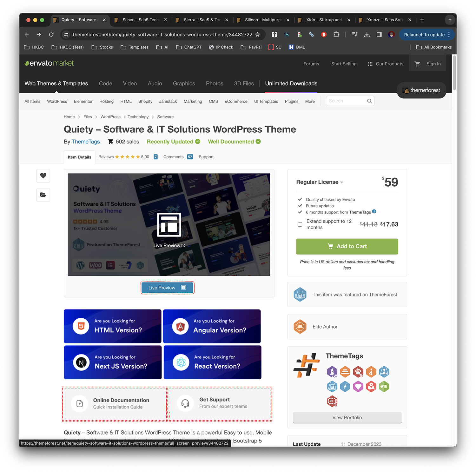This screenshot has height=472, width=476.
Task: Click the shopping cart icon in header
Action: [x=417, y=64]
